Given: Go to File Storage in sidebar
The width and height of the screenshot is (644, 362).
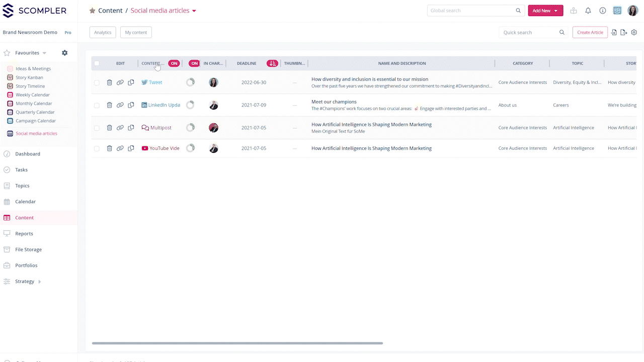Looking at the screenshot, I should [28, 249].
